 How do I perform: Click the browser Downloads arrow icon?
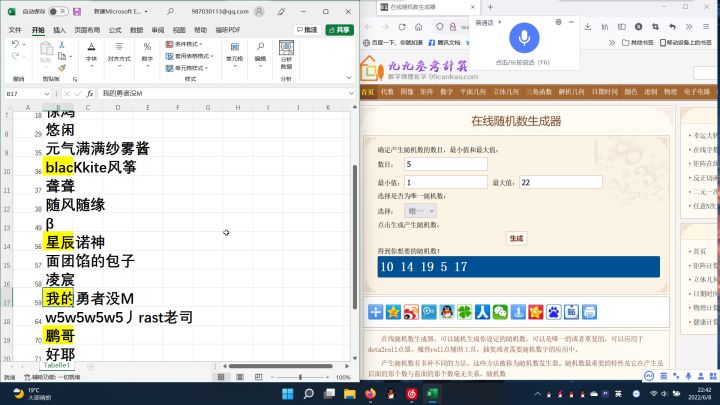coord(588,27)
